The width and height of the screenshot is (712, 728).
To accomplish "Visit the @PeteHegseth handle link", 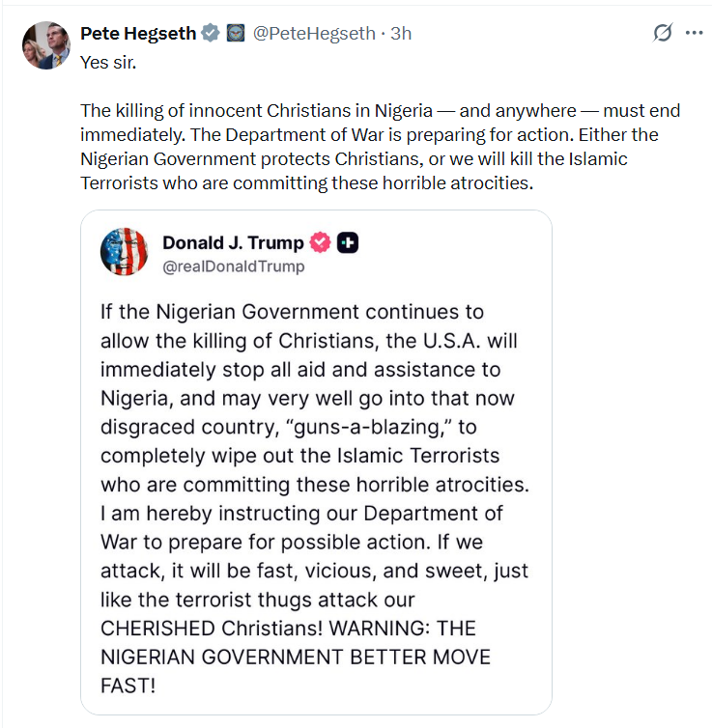I will [314, 33].
